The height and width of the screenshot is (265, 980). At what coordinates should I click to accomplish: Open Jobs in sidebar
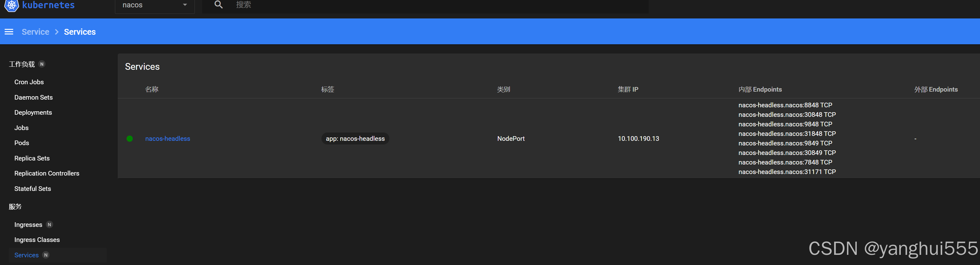(21, 128)
